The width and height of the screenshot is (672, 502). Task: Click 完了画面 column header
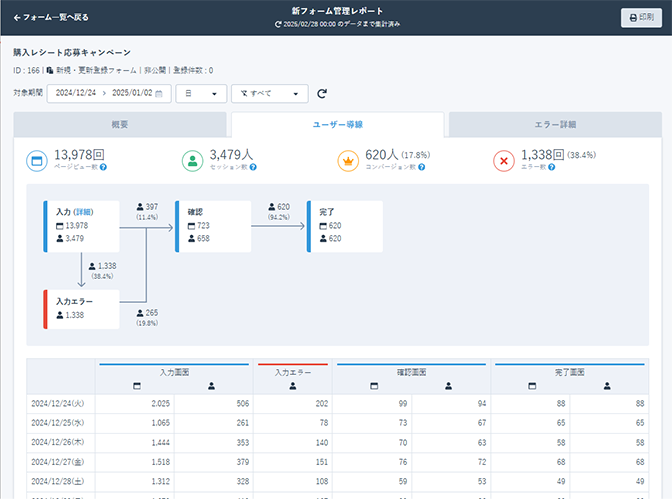click(570, 372)
